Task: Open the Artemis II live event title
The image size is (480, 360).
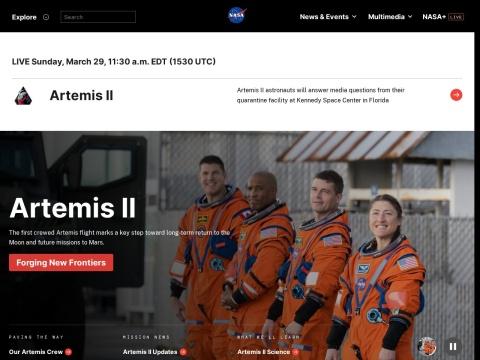Action: tap(81, 95)
